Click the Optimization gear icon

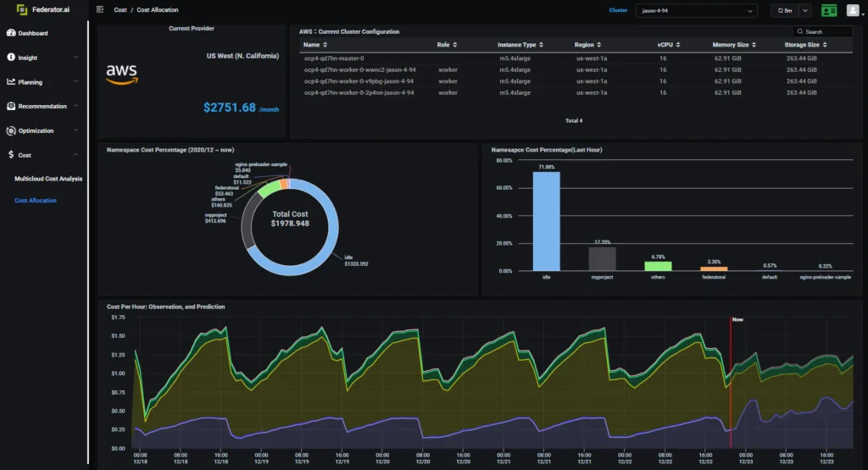[x=11, y=130]
